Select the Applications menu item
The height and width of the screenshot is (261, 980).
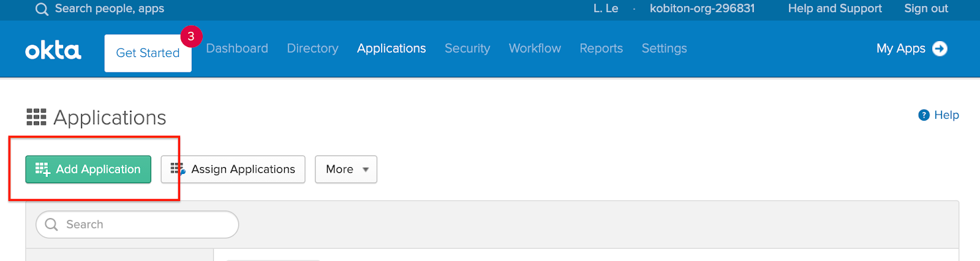[x=391, y=48]
